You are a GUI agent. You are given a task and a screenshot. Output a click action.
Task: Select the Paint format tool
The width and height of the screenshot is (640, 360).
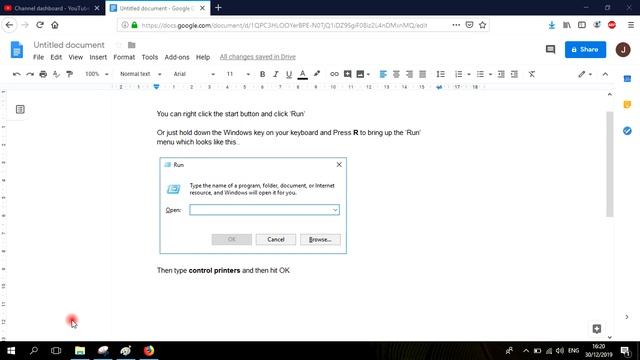click(x=69, y=74)
